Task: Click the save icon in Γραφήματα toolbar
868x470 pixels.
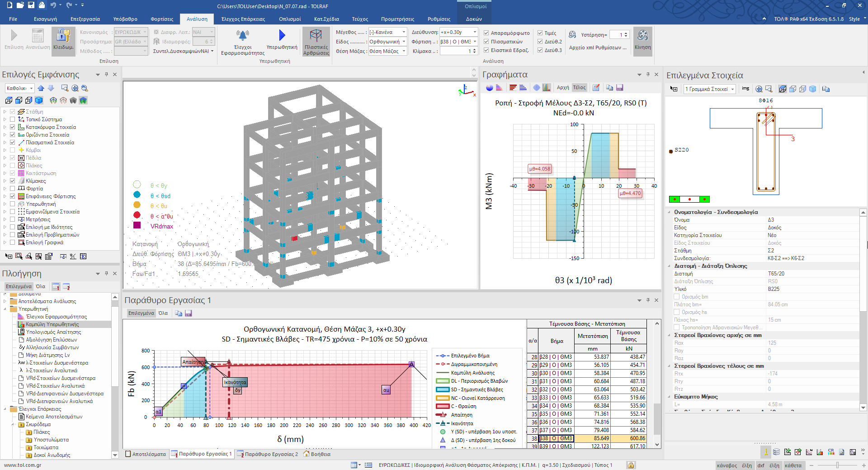Action: (620, 88)
